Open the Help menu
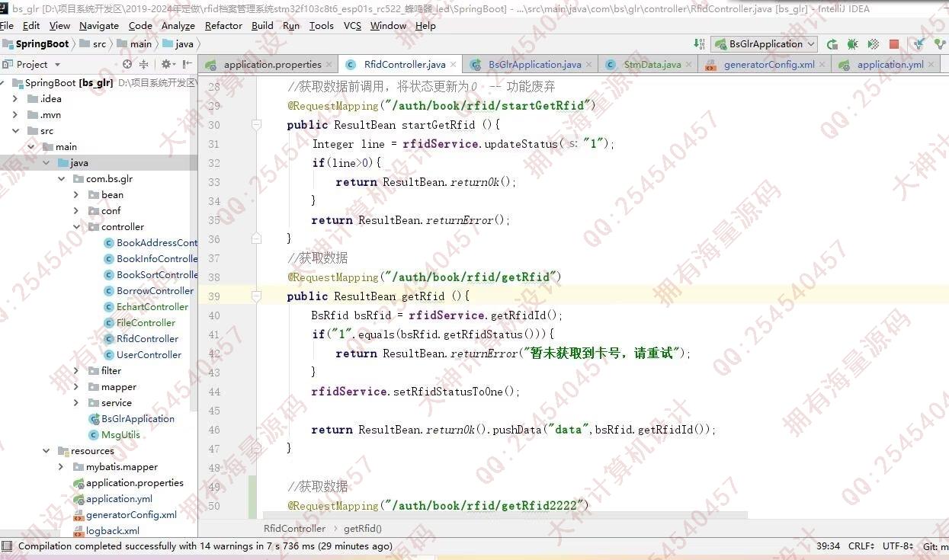 (425, 25)
